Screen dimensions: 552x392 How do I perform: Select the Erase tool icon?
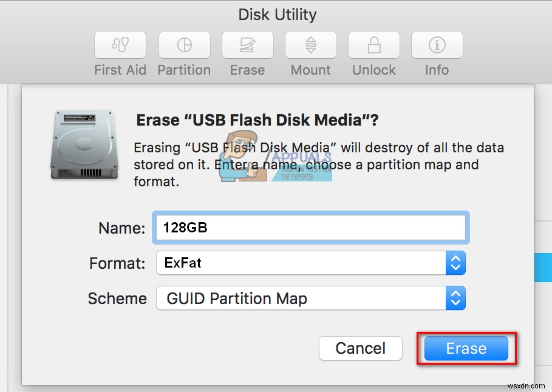click(x=247, y=45)
